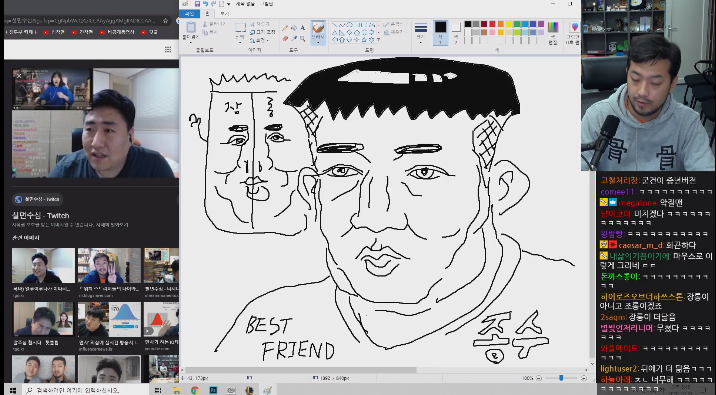The height and width of the screenshot is (395, 716).
Task: Click the Undo arrow in Paint's title bar
Action: coord(205,4)
